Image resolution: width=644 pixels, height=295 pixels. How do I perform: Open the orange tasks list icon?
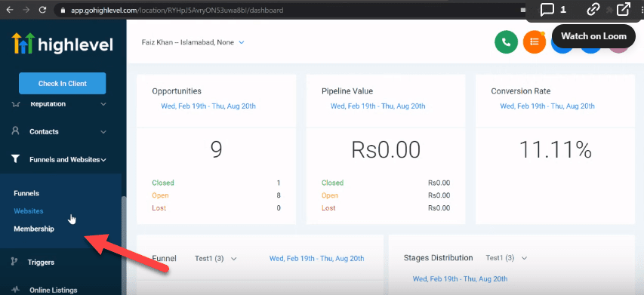(x=535, y=42)
